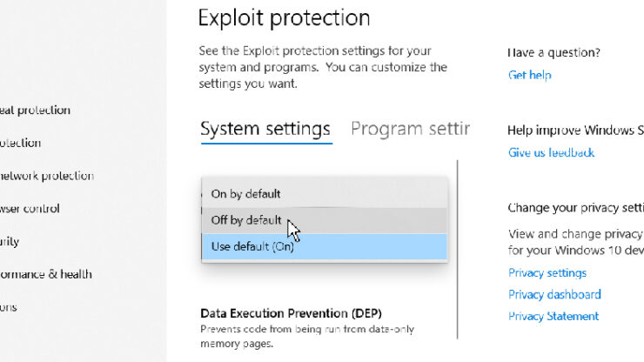
Task: Open Device performance & health sidebar item
Action: [x=45, y=274]
